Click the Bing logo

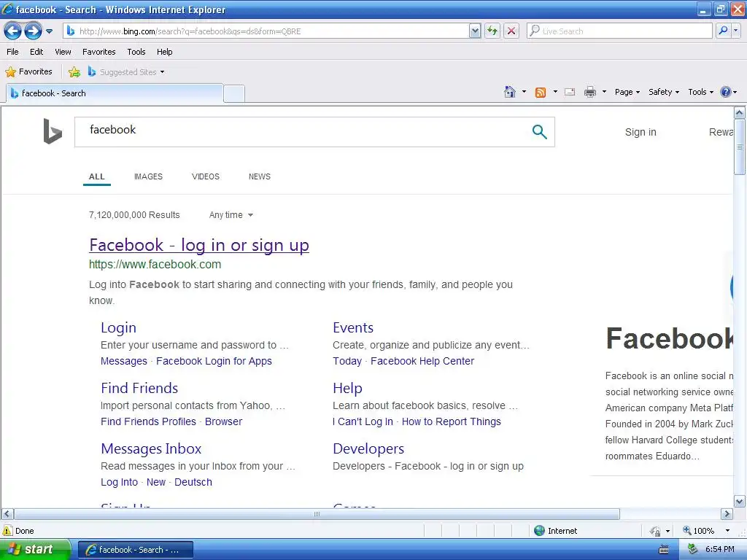[x=53, y=131]
